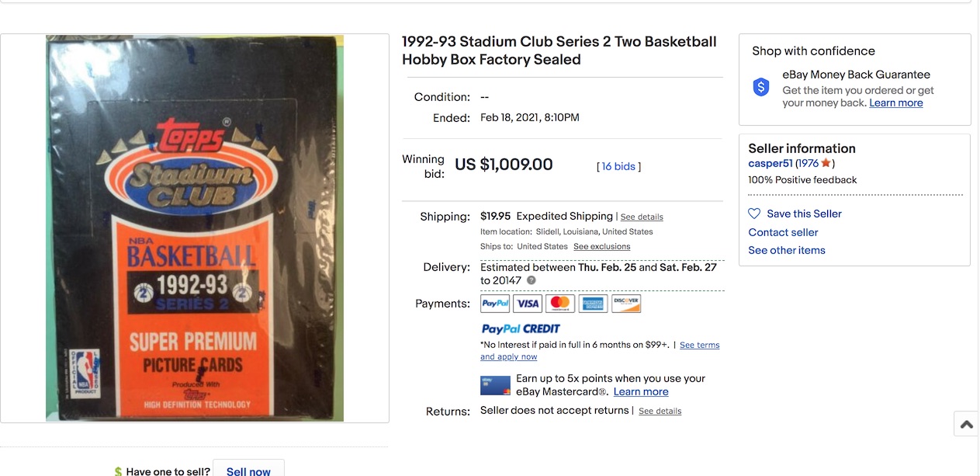Open shipping See details link
980x476 pixels.
pos(642,217)
